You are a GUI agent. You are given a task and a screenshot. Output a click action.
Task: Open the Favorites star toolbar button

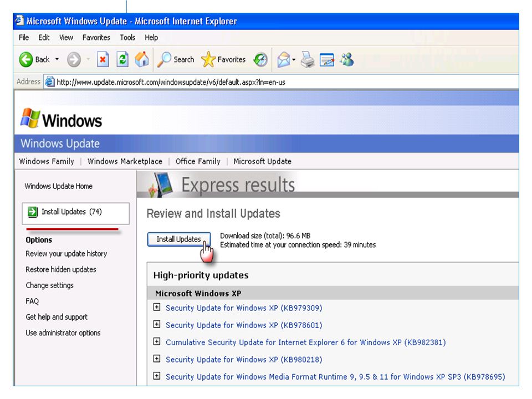pos(223,59)
